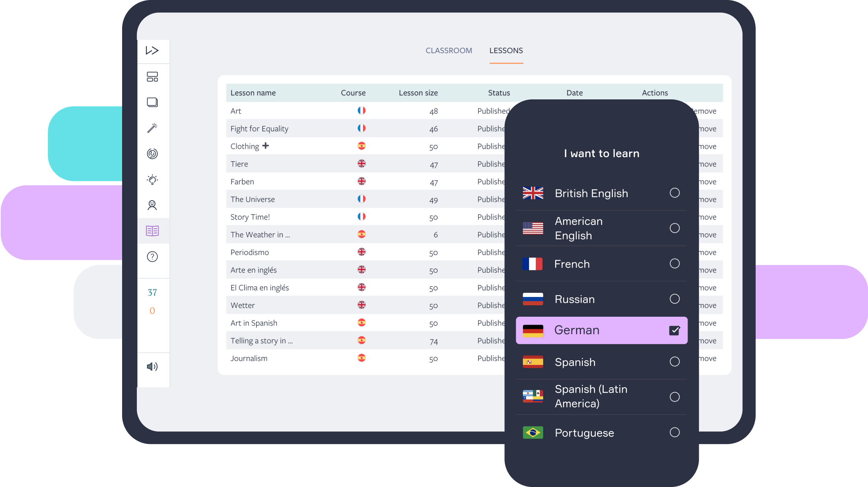The height and width of the screenshot is (487, 868).
Task: Select the lightbulb/ideas icon
Action: [153, 179]
